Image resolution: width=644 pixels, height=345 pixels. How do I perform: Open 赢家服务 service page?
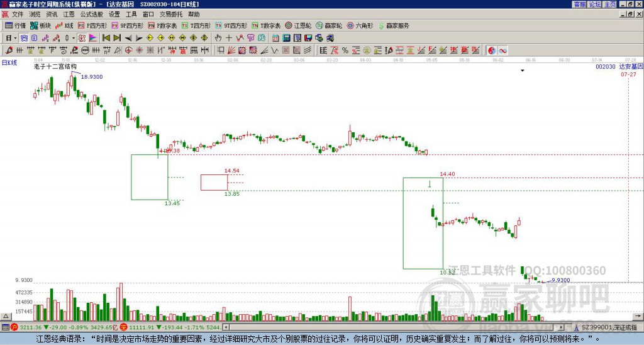pos(394,25)
